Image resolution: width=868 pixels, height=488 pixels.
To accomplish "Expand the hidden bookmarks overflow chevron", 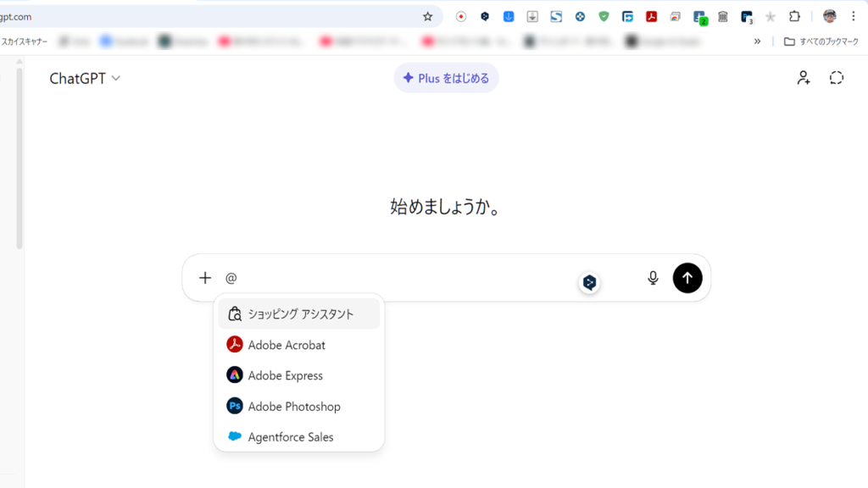I will (x=757, y=41).
